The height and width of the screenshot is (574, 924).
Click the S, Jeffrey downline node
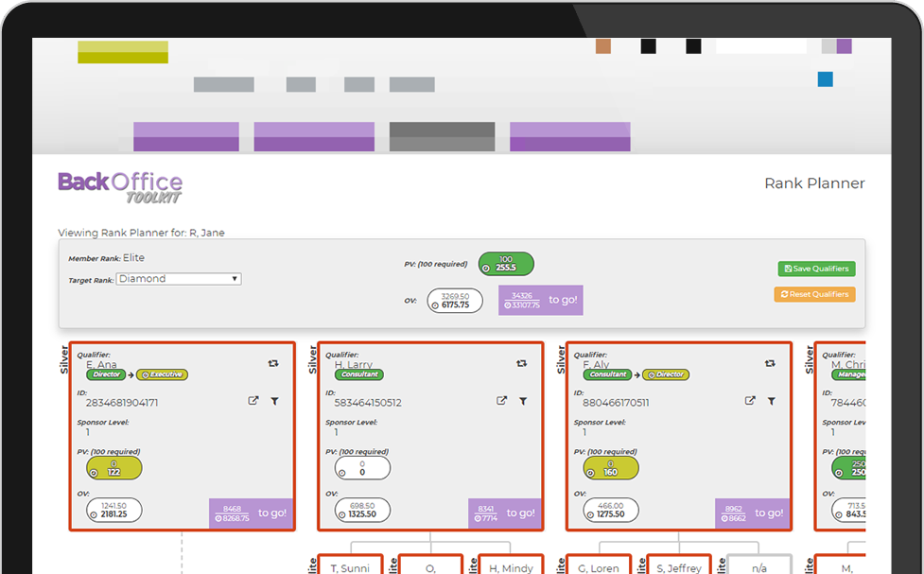[677, 566]
